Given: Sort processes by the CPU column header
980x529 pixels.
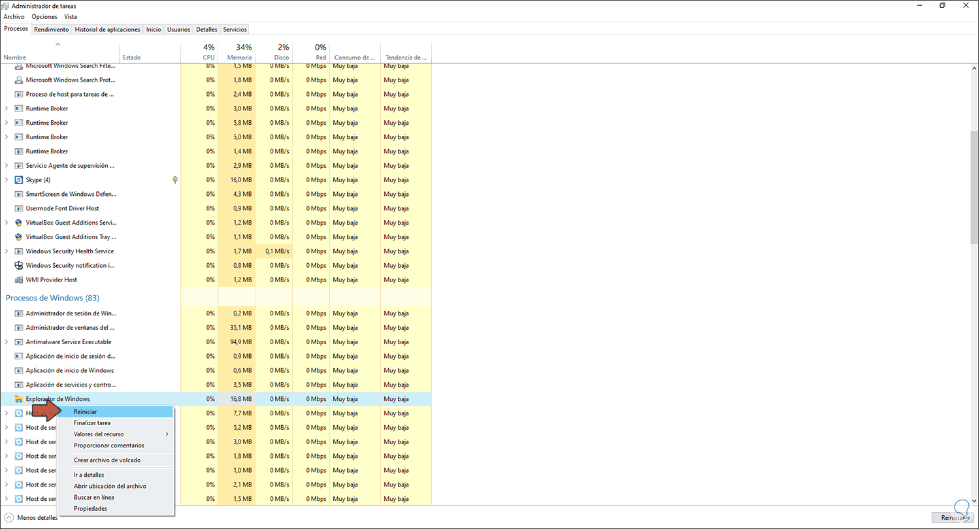Looking at the screenshot, I should [199, 52].
